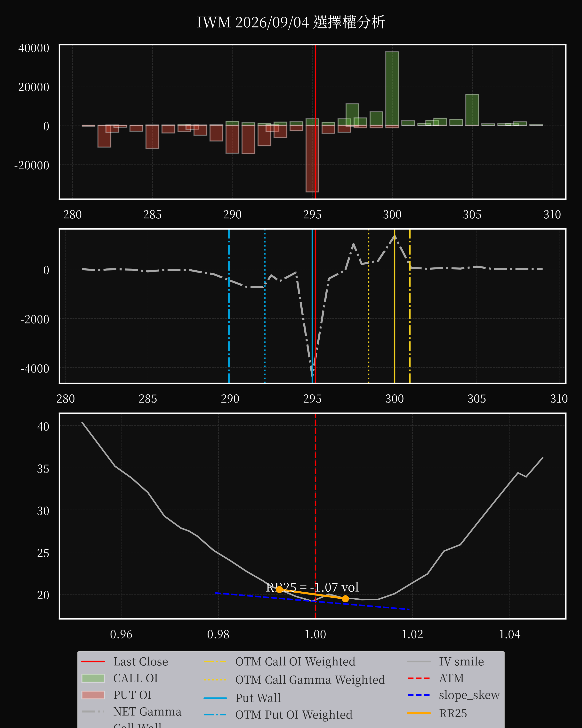Click the red PUT OI legend swatch
Viewport: 582px width, 728px height.
[x=93, y=695]
